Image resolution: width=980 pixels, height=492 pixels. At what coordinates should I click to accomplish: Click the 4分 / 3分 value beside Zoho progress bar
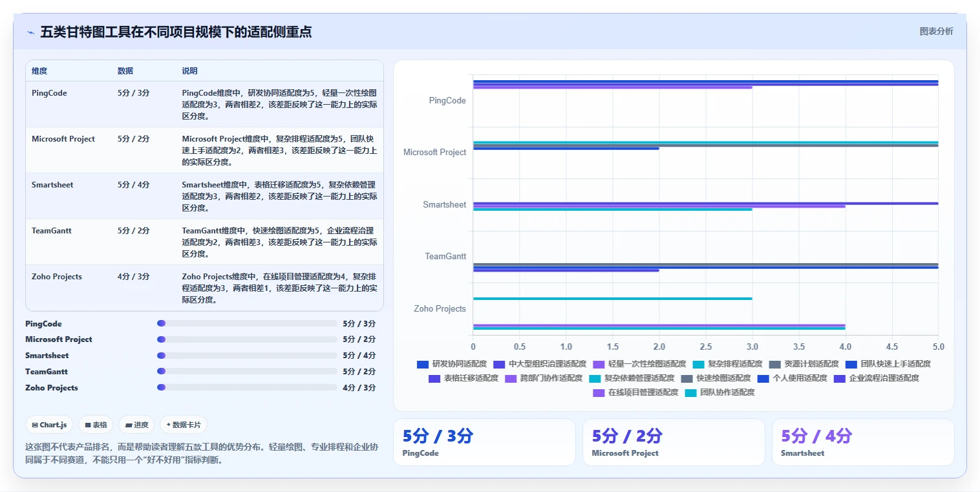[359, 387]
